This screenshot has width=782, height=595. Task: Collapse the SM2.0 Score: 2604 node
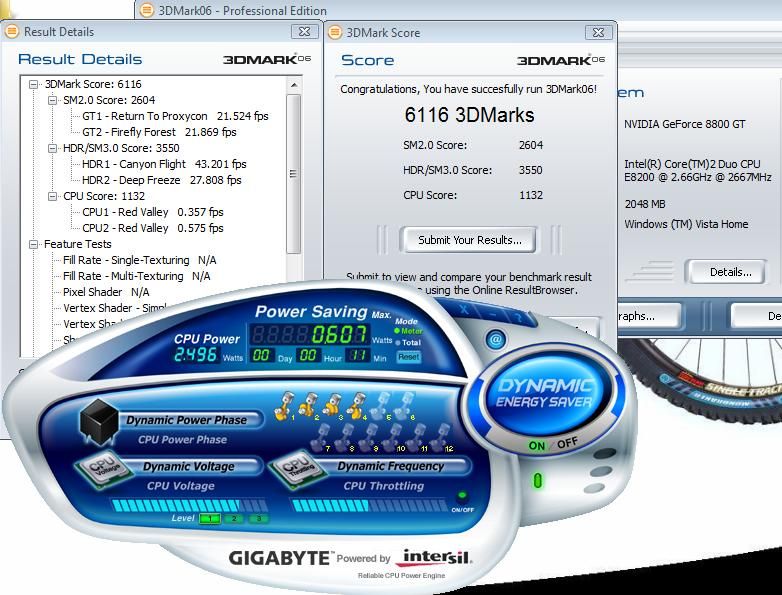52,100
